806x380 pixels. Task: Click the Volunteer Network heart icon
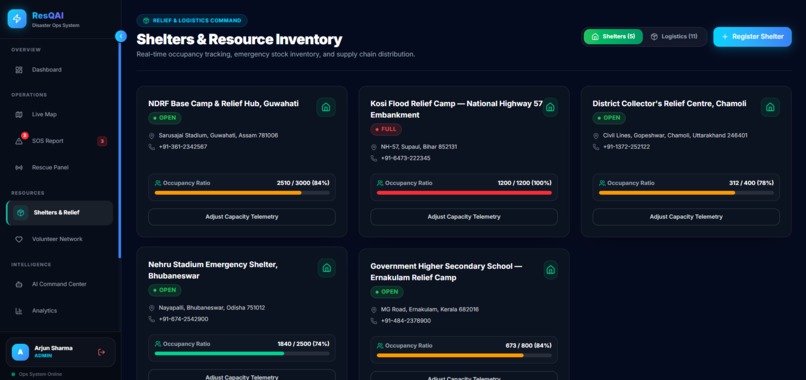tap(19, 239)
